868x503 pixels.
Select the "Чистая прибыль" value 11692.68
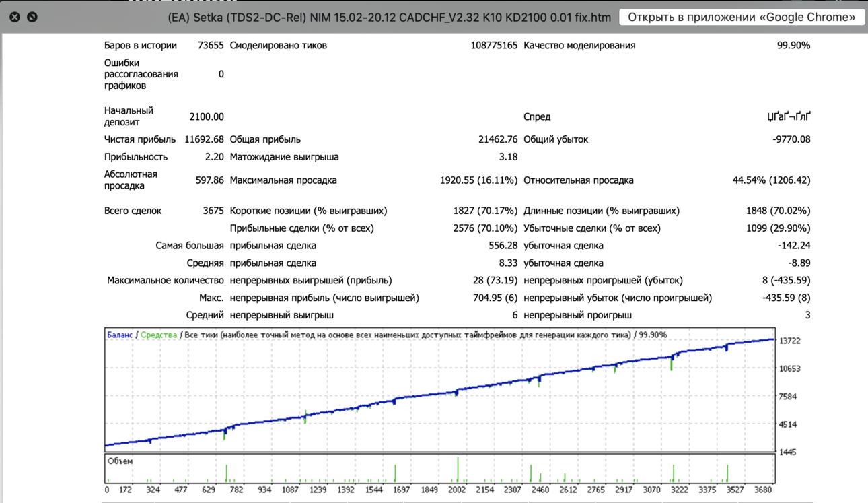[x=204, y=139]
